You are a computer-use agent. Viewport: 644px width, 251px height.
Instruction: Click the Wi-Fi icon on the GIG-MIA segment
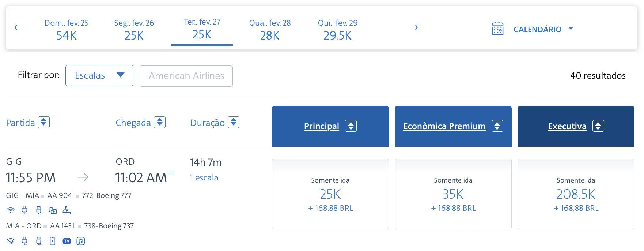11,210
